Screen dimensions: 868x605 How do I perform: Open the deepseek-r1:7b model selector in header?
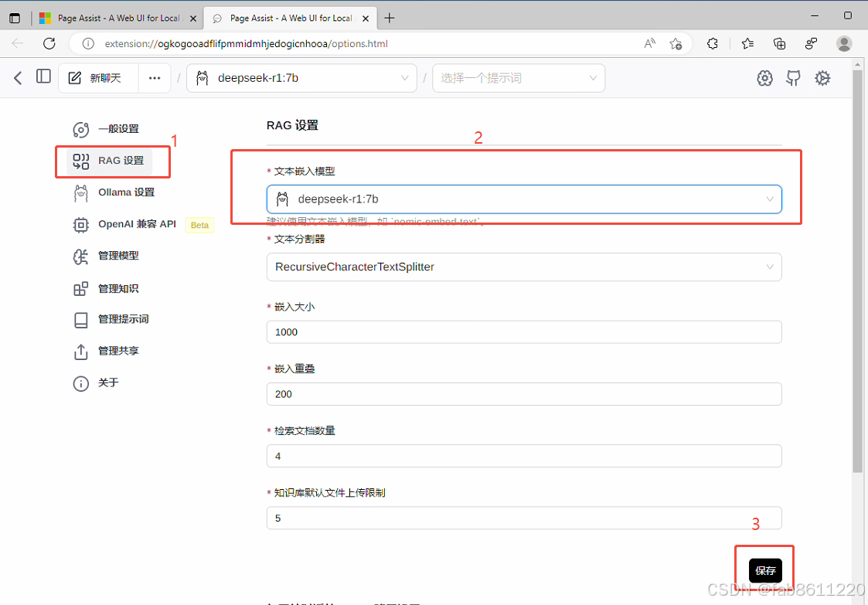pos(301,78)
